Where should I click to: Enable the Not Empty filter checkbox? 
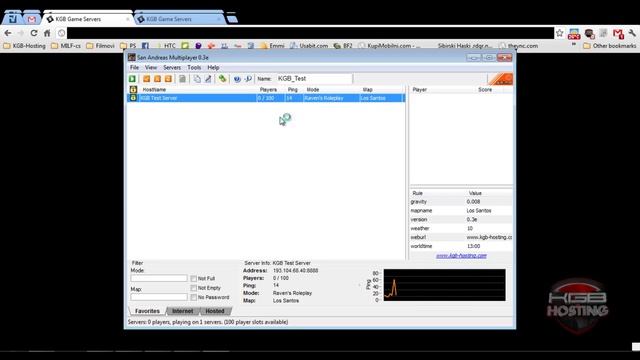pos(193,288)
